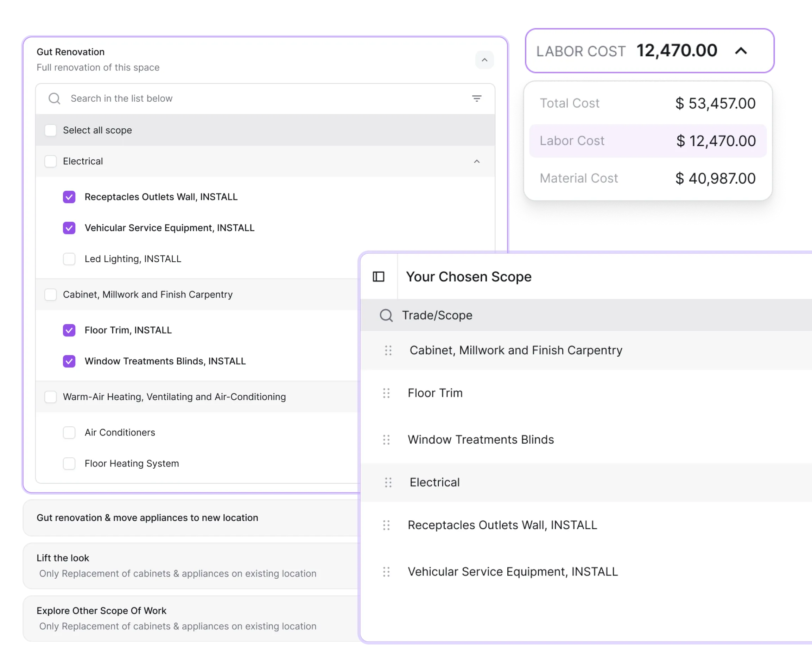
Task: Click drag handle for Receptacles Outlets Wall row
Action: point(386,525)
